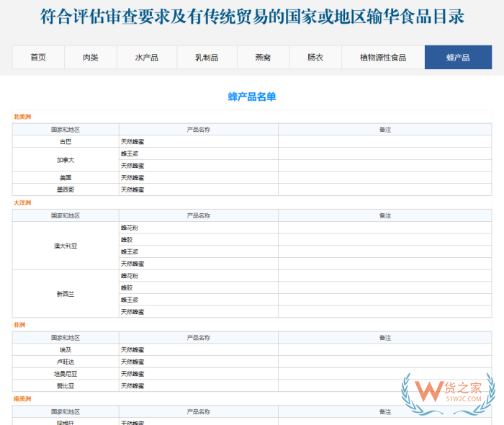Select the 植物源性食品 tab
The height and width of the screenshot is (425, 504).
click(383, 57)
